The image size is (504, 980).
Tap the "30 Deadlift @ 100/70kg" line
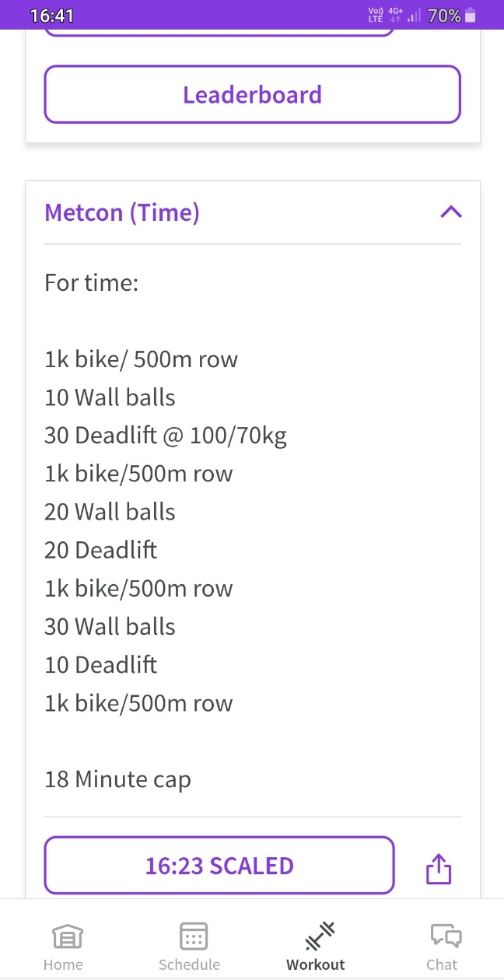point(166,436)
